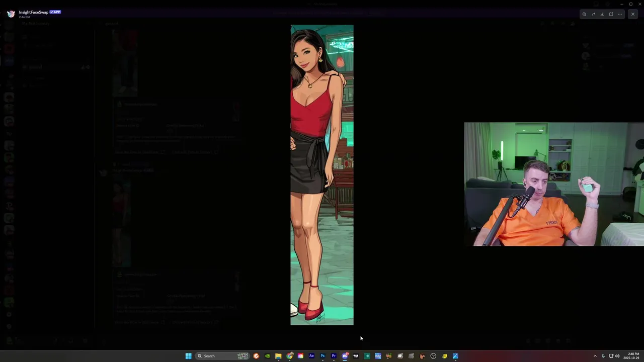Click the enlarged cartoon woman image preview
Screen dimensions: 644x362
click(x=322, y=175)
